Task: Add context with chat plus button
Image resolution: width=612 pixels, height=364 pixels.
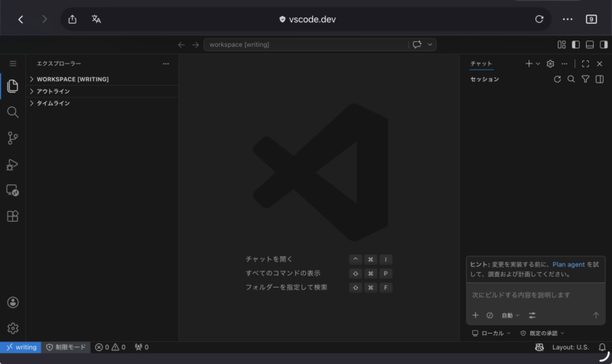Action: 475,315
